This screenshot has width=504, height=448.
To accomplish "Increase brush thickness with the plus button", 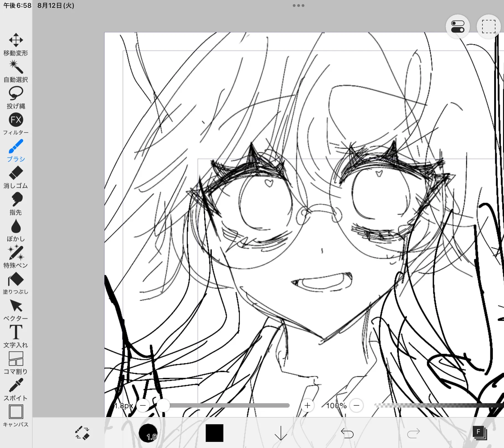I will click(x=307, y=406).
